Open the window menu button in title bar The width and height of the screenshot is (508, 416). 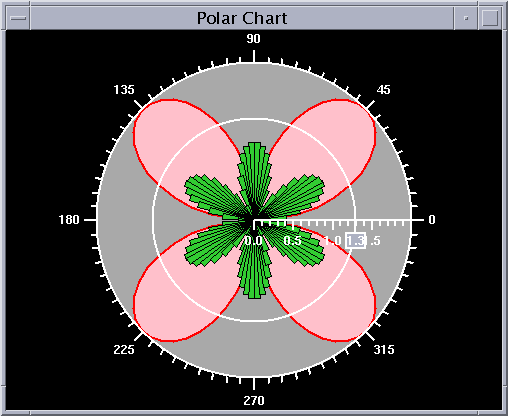18,18
